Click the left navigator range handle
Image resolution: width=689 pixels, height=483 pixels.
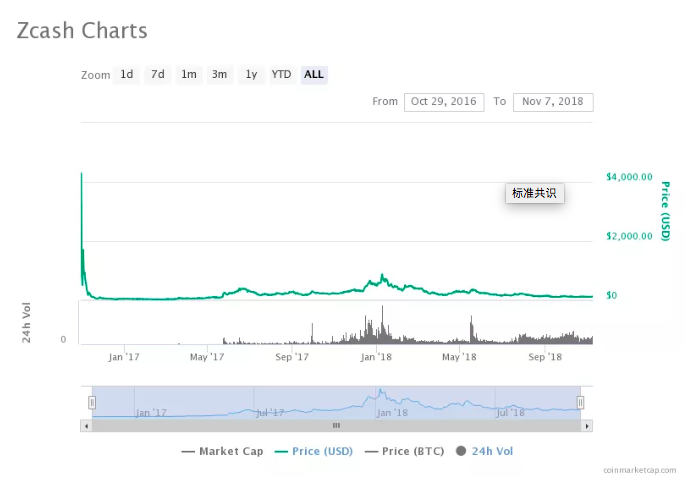pos(92,402)
